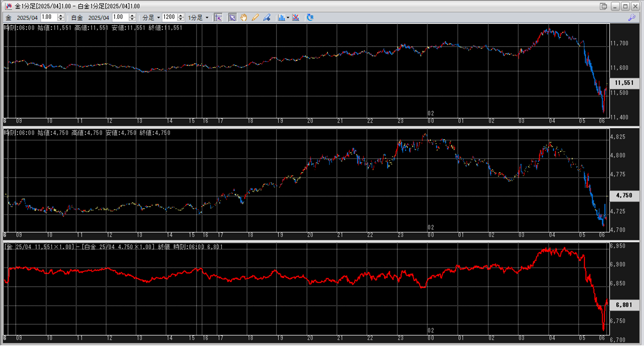Increase the 1200 bar count spinner

tap(181, 15)
